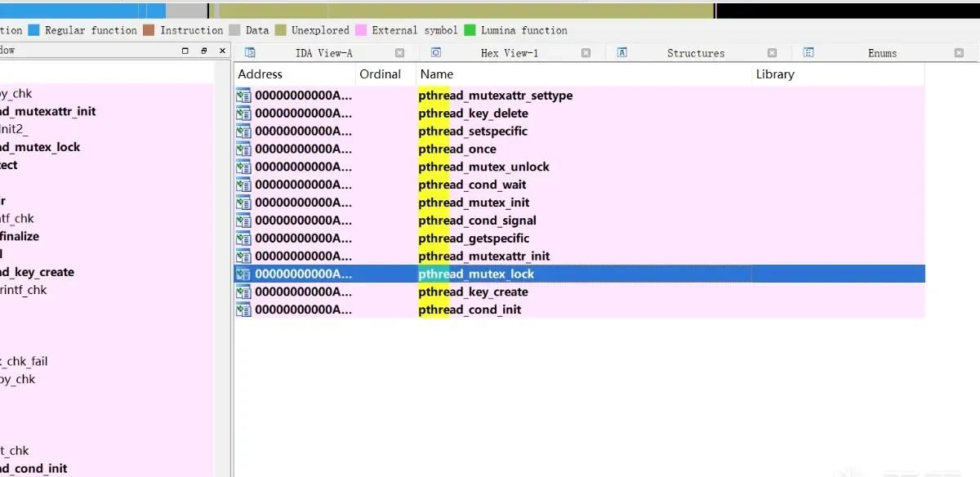Click import icon beside imports-table pthread_cond_init
This screenshot has height=477, width=980.
(243, 310)
